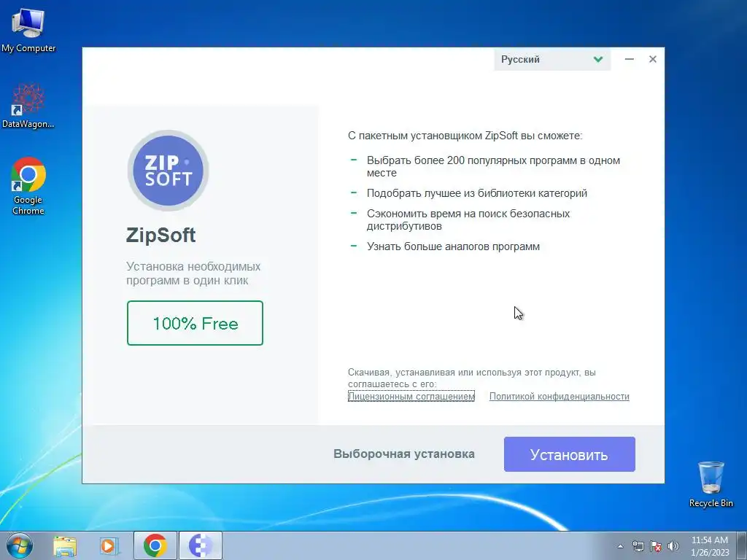Open the Лицензионным соглашением link

pyautogui.click(x=411, y=396)
